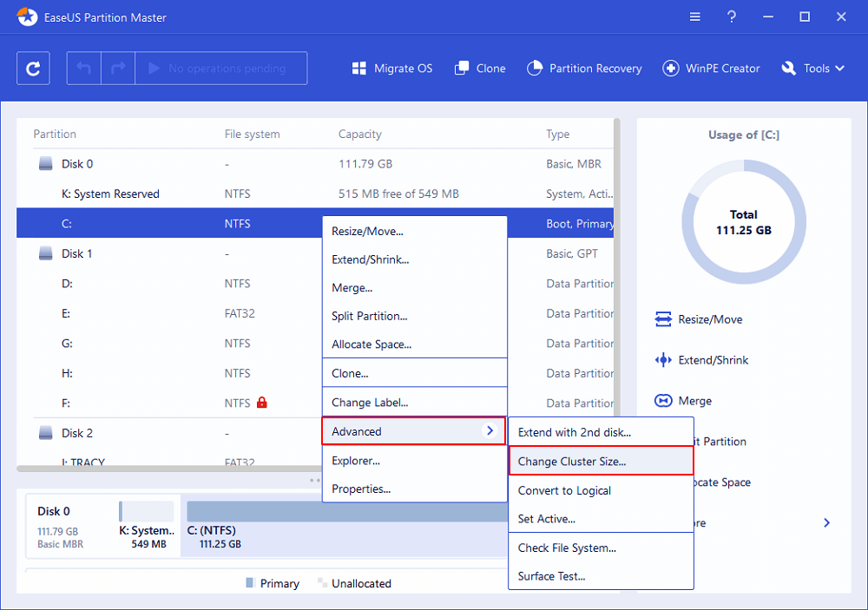Click the No operations pending button
Screen dimensions: 868x610
pyautogui.click(x=220, y=69)
